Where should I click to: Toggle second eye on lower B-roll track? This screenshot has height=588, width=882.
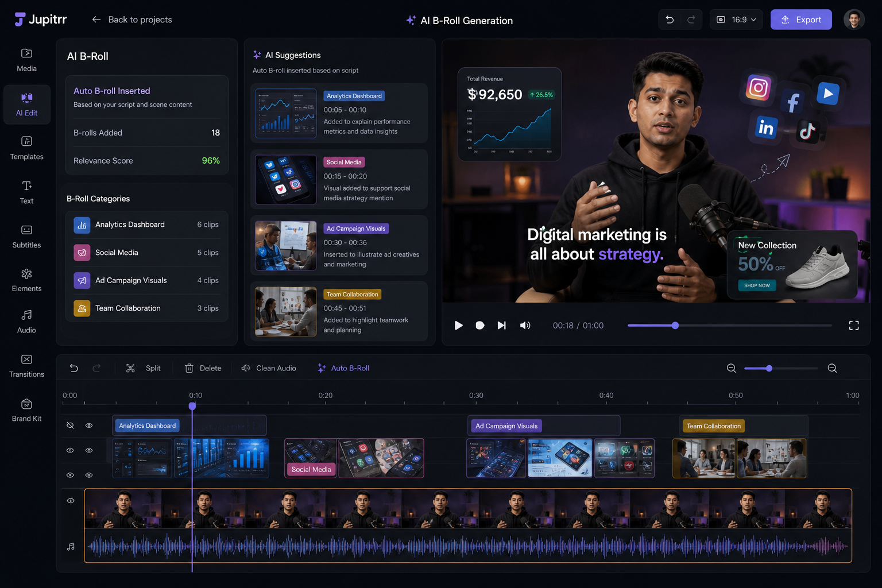point(89,475)
